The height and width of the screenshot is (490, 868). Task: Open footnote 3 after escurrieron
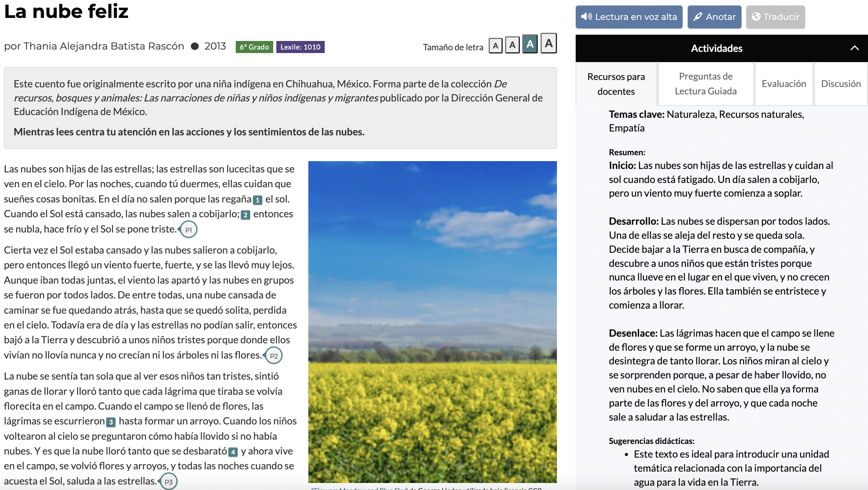[111, 422]
